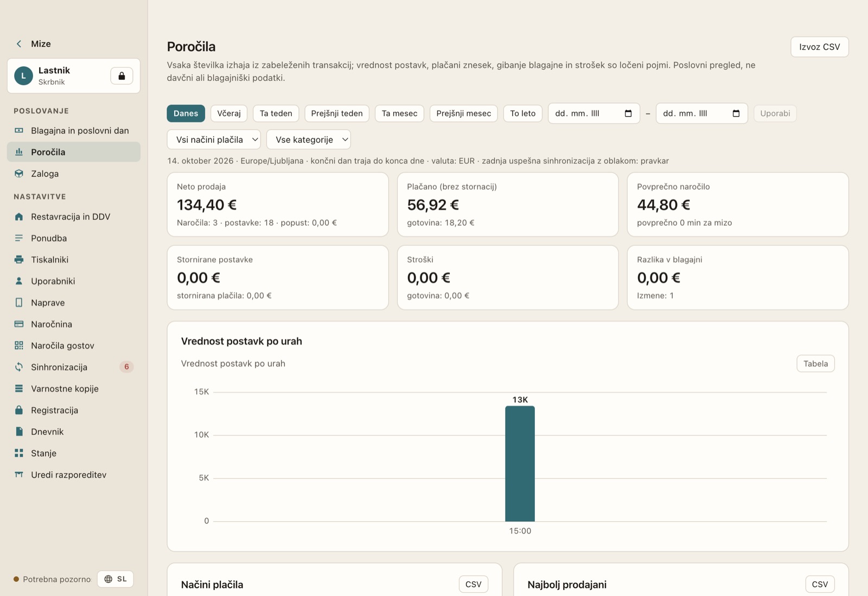Viewport: 868px width, 596px height.
Task: Export Načini plačila as CSV
Action: pos(474,584)
